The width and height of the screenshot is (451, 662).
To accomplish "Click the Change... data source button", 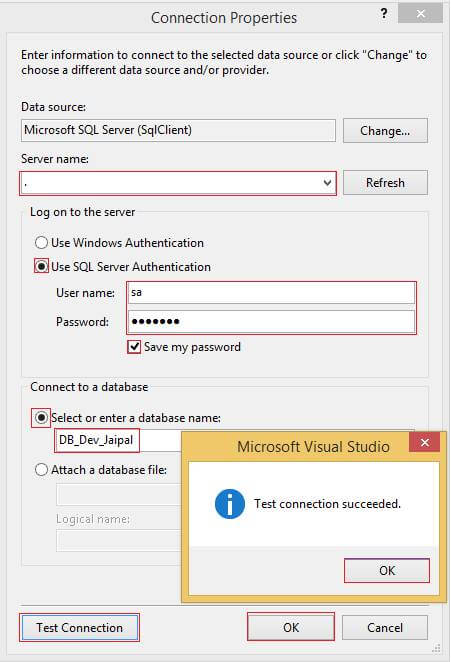I will 385,131.
